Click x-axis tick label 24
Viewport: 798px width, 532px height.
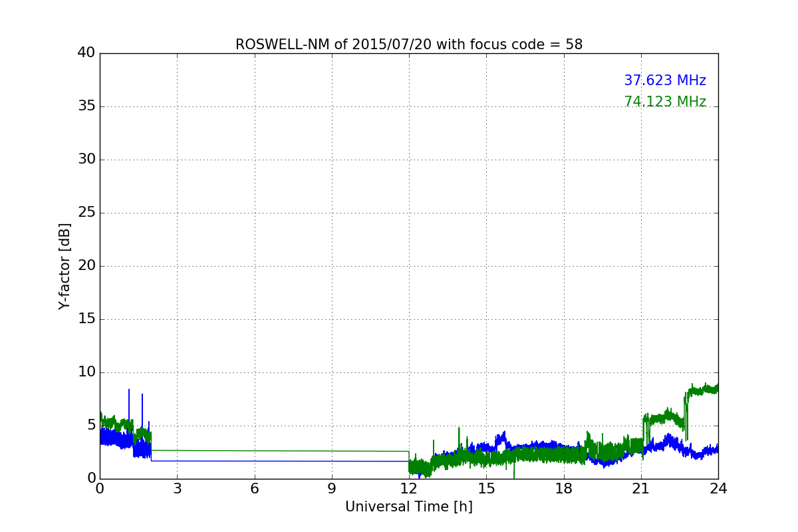[x=718, y=488]
